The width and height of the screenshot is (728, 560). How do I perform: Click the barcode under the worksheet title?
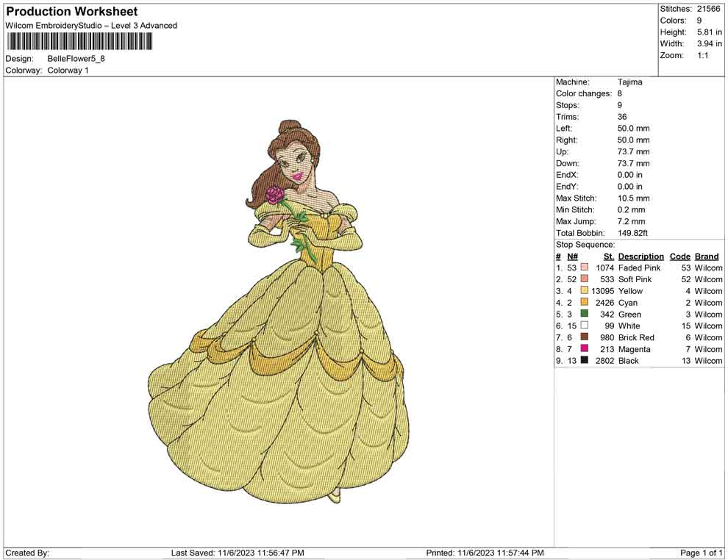79,40
